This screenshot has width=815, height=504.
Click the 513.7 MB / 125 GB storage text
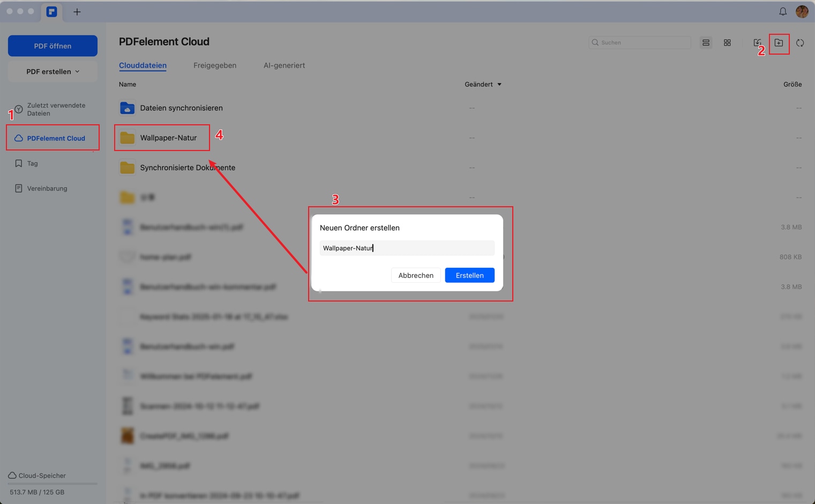tap(37, 492)
